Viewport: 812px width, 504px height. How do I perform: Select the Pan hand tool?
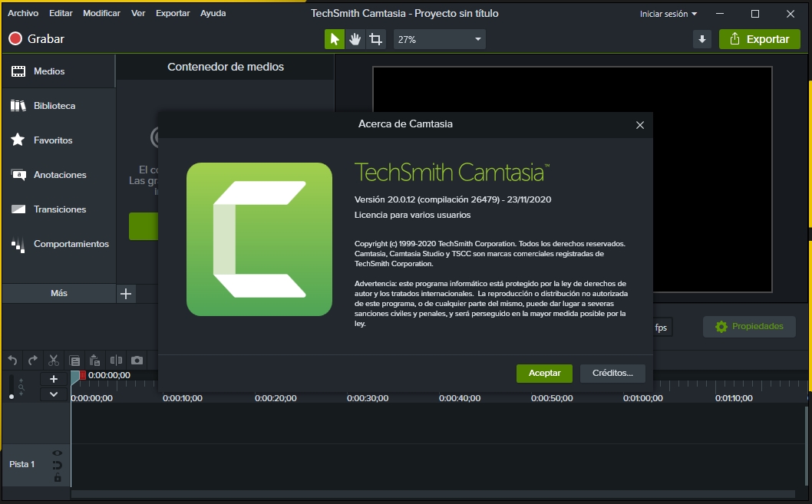coord(355,38)
